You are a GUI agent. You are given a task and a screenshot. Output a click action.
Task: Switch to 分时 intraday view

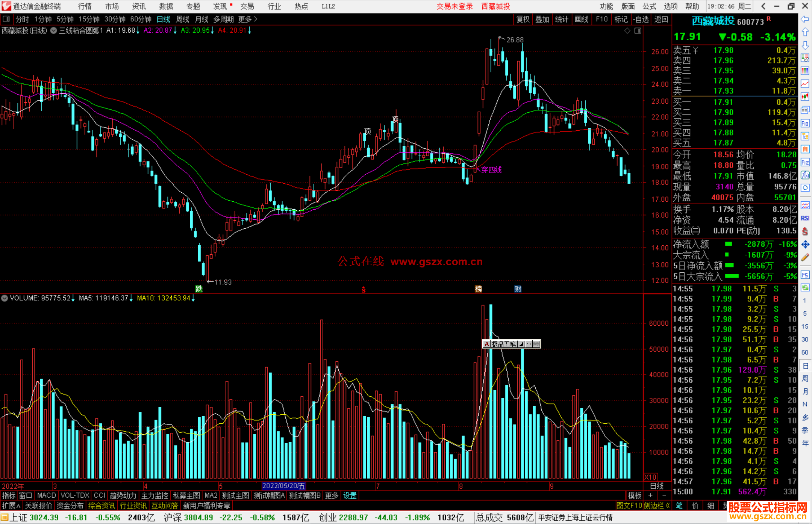[22, 19]
